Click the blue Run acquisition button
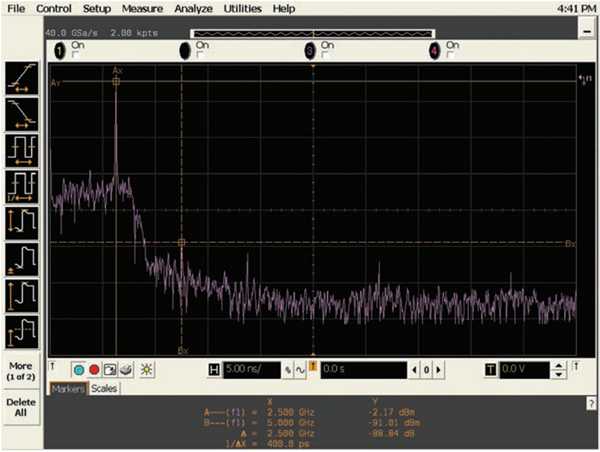Screen dimensions: 600x452 pyautogui.click(x=79, y=370)
